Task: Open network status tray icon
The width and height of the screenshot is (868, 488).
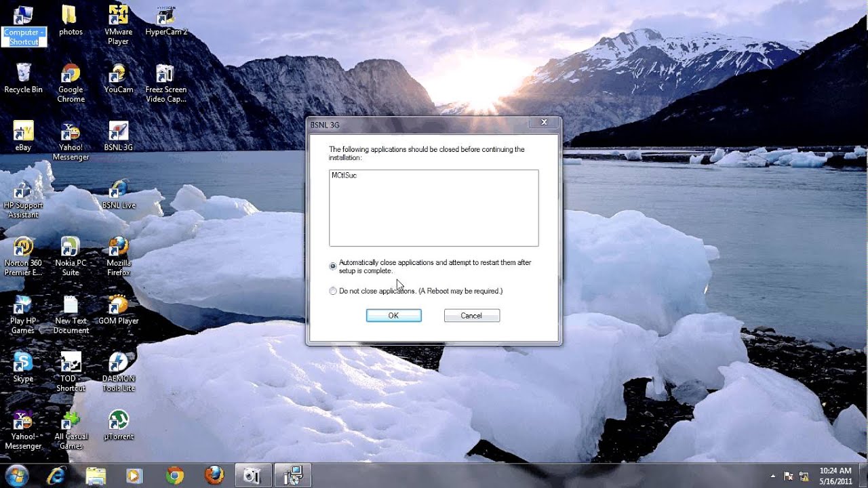Action: [804, 476]
